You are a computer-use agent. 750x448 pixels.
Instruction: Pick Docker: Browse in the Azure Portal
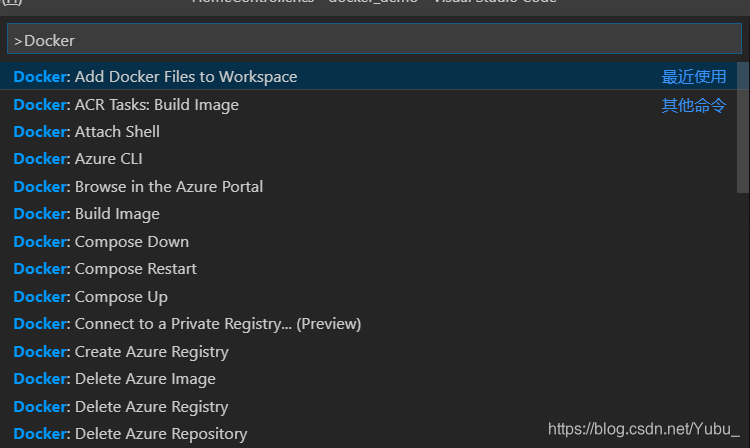tap(368, 186)
